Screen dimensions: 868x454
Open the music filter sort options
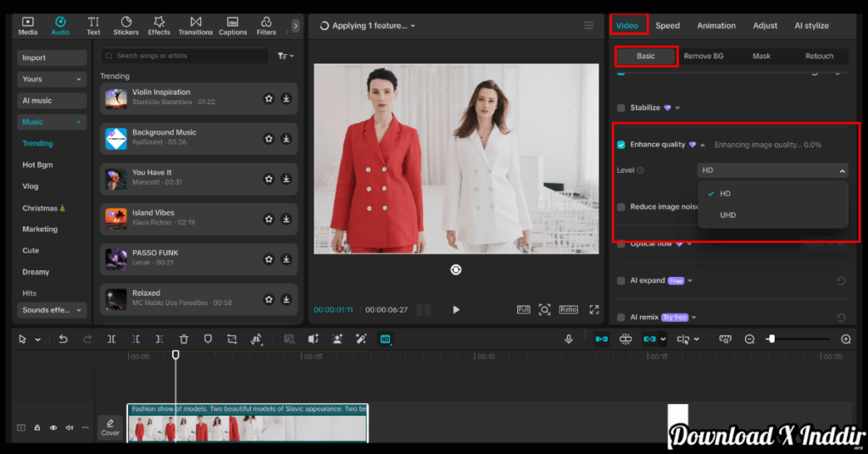click(x=286, y=56)
